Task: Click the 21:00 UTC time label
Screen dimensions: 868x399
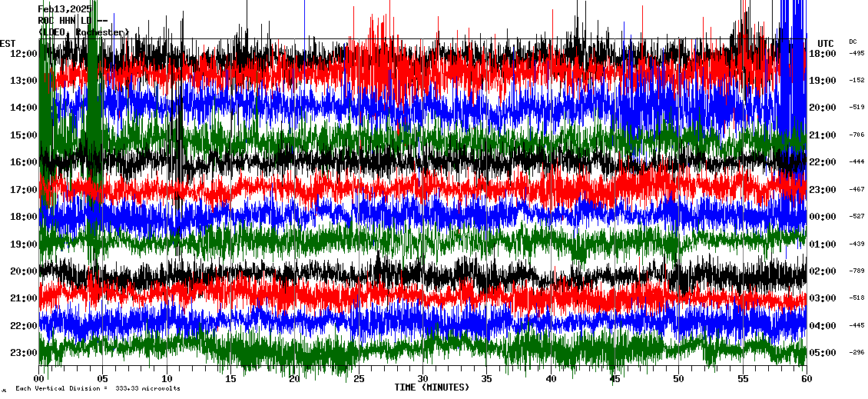Action: pyautogui.click(x=823, y=135)
